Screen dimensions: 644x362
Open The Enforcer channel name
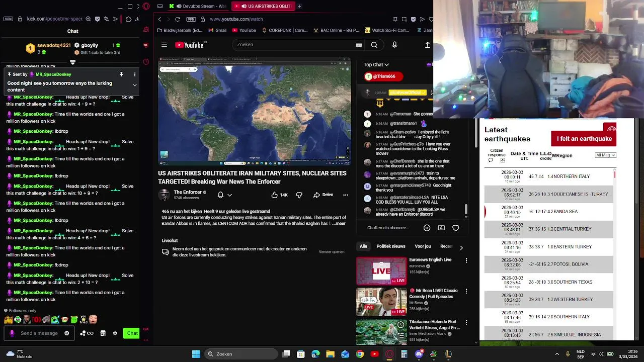point(188,192)
